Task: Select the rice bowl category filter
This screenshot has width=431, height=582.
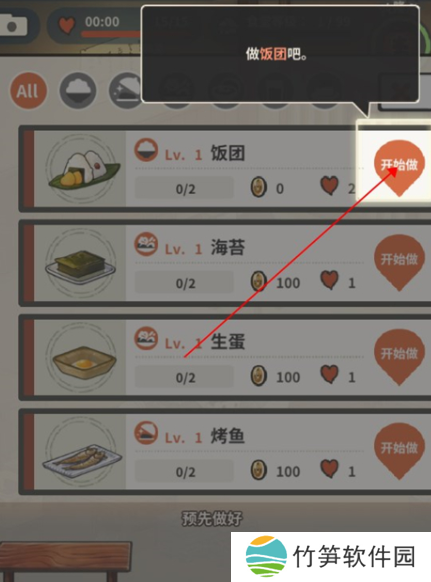Action: click(x=78, y=91)
